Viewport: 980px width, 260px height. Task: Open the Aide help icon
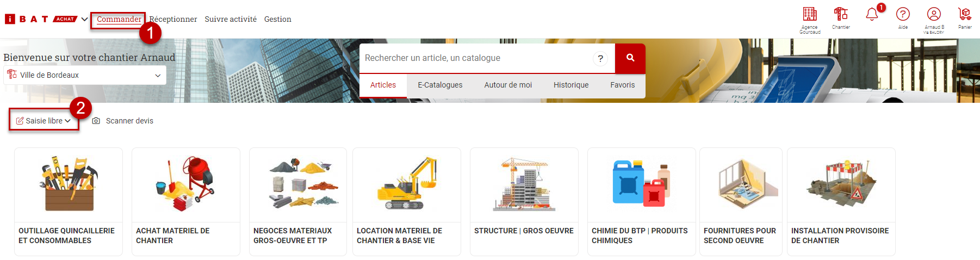tap(903, 15)
